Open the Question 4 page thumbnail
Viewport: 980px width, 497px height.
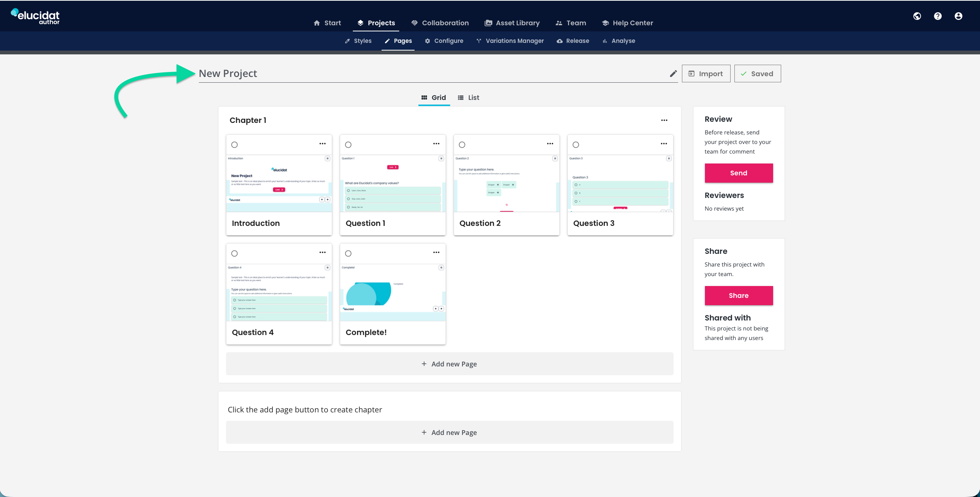(x=279, y=292)
